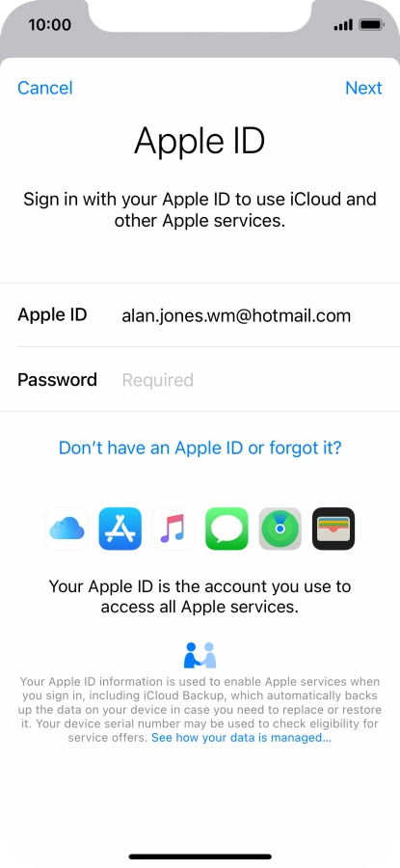Tap the 10:00 clock in status bar
400x868 pixels.
point(50,25)
